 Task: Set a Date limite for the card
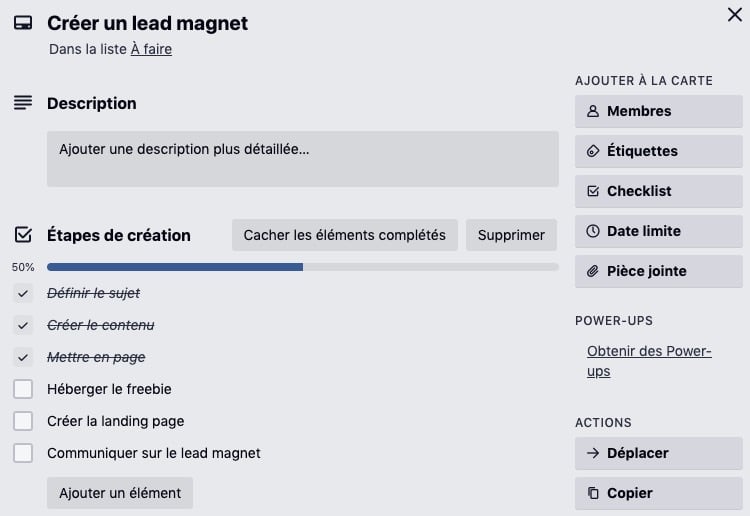click(658, 231)
